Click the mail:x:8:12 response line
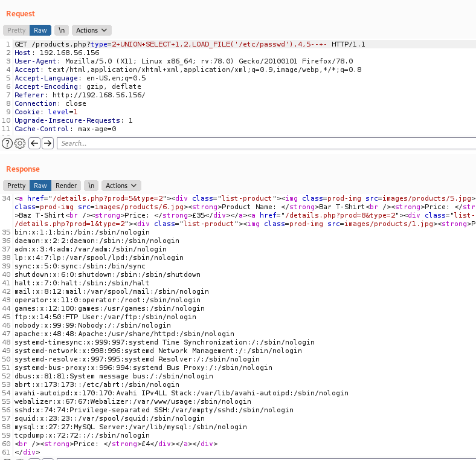The image size is (476, 460). 112,292
